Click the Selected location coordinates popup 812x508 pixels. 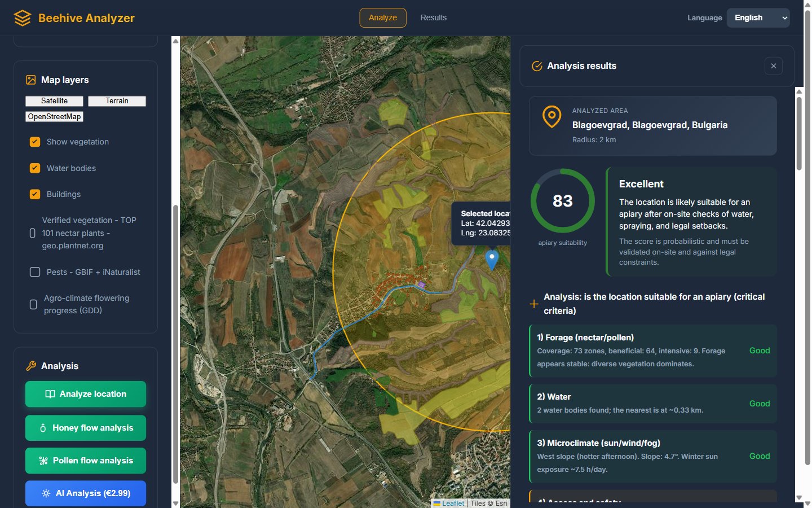(482, 224)
